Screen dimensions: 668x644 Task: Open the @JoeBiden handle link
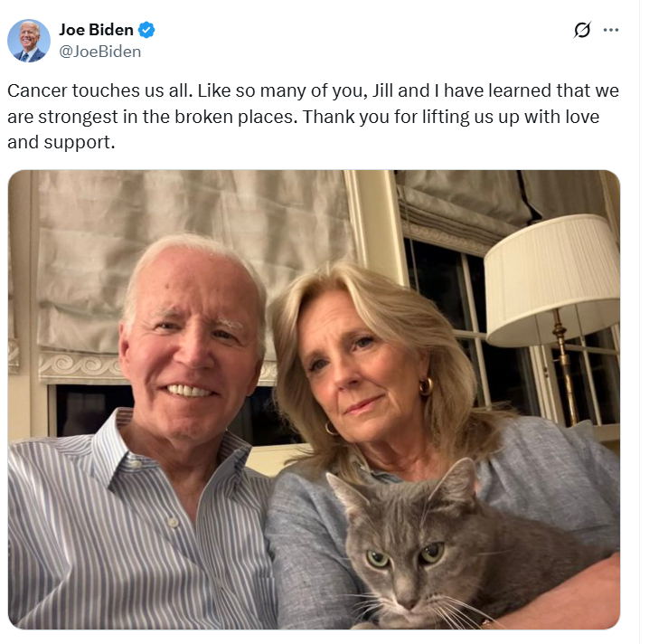click(x=100, y=52)
